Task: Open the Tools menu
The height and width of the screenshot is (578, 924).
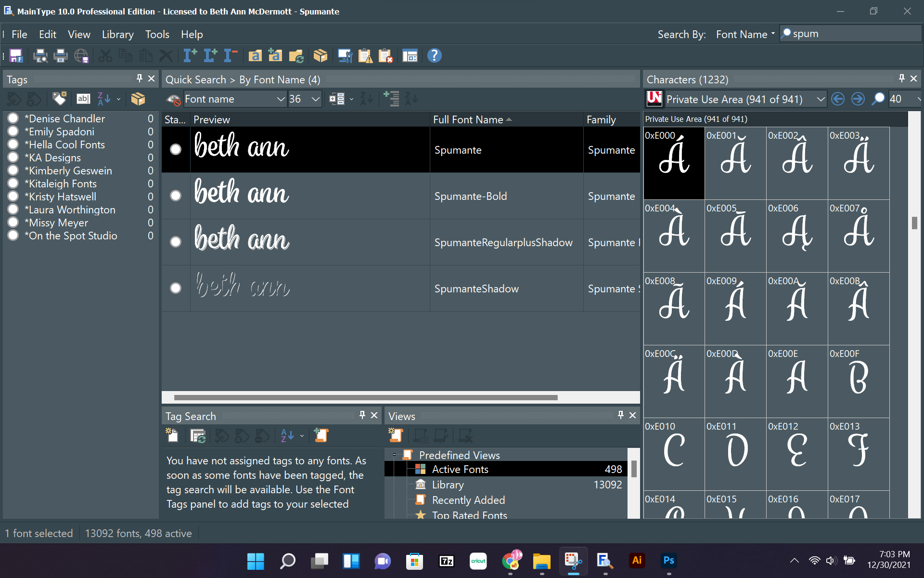Action: (x=157, y=34)
